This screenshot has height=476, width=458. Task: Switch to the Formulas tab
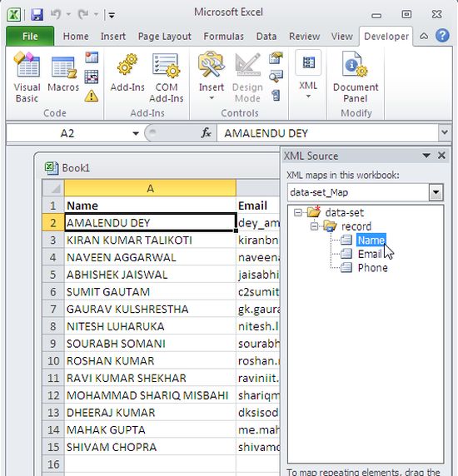[x=223, y=36]
